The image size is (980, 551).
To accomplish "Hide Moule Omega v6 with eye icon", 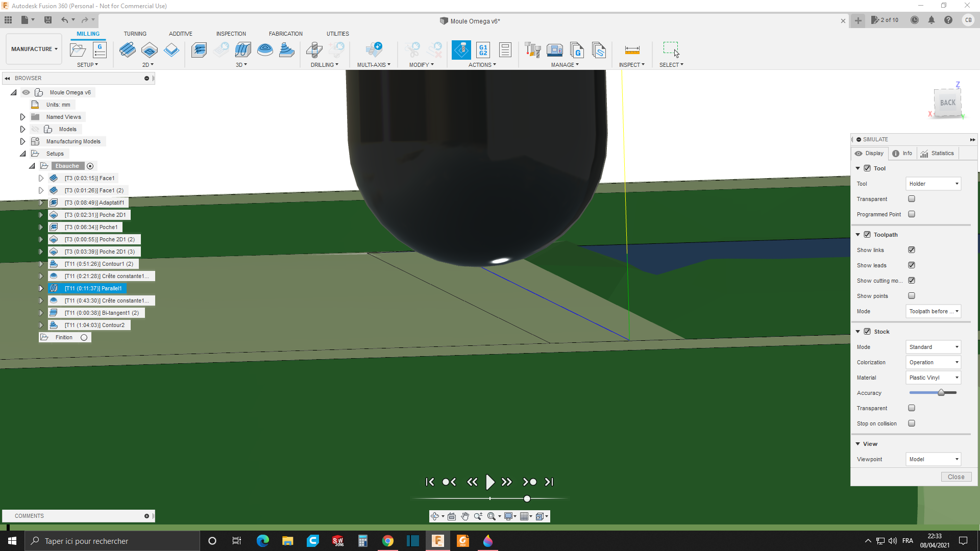I will point(26,92).
